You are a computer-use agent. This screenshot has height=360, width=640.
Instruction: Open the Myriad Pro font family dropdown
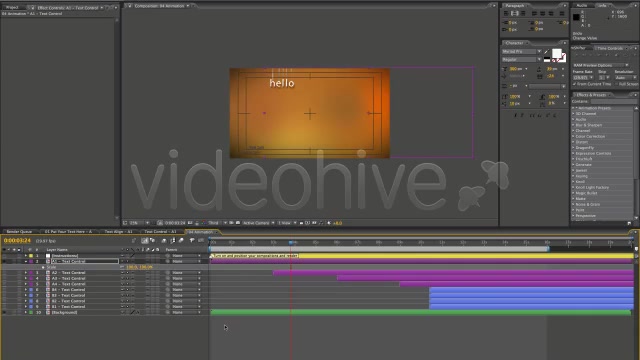coord(521,51)
